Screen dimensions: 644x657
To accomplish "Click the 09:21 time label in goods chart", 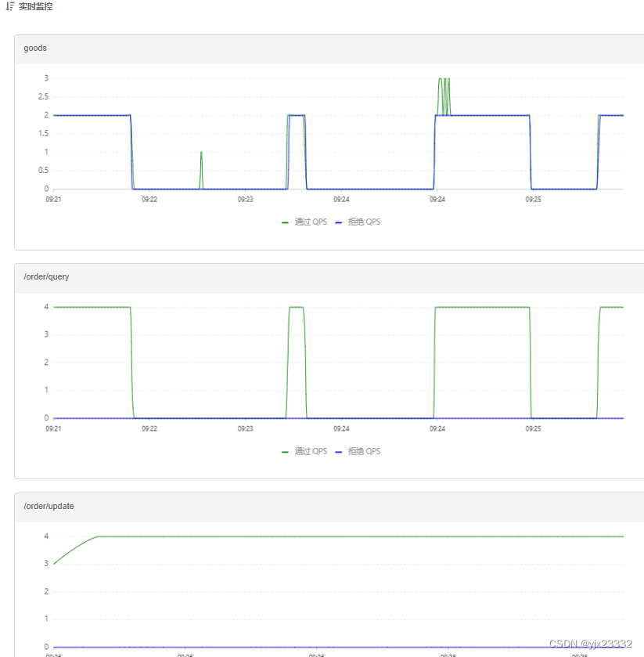I will (x=53, y=200).
